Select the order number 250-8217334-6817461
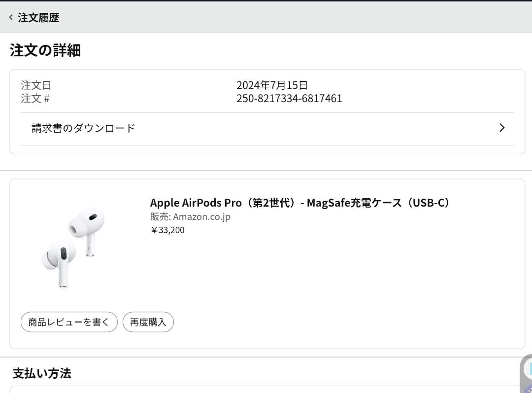This screenshot has width=532, height=393. 288,99
